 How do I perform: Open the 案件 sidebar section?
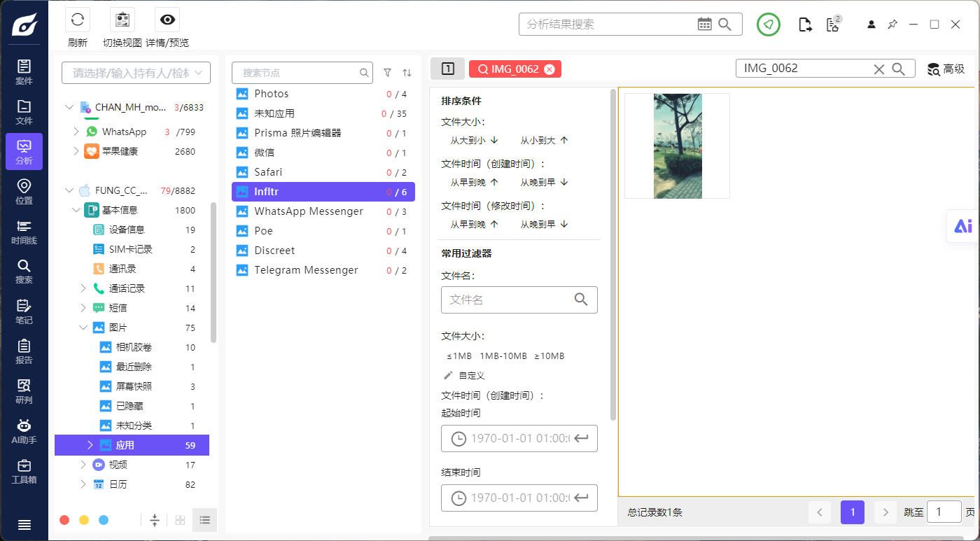pos(24,71)
